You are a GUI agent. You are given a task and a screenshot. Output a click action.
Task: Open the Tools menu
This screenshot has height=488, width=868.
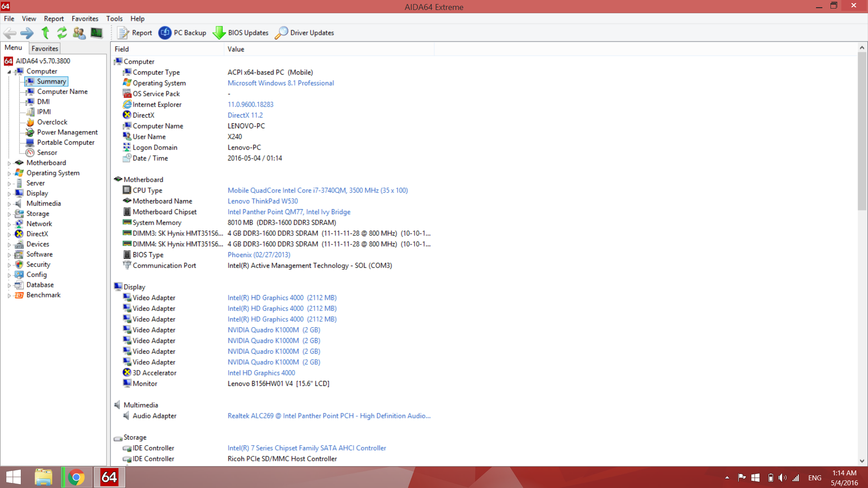click(x=114, y=19)
